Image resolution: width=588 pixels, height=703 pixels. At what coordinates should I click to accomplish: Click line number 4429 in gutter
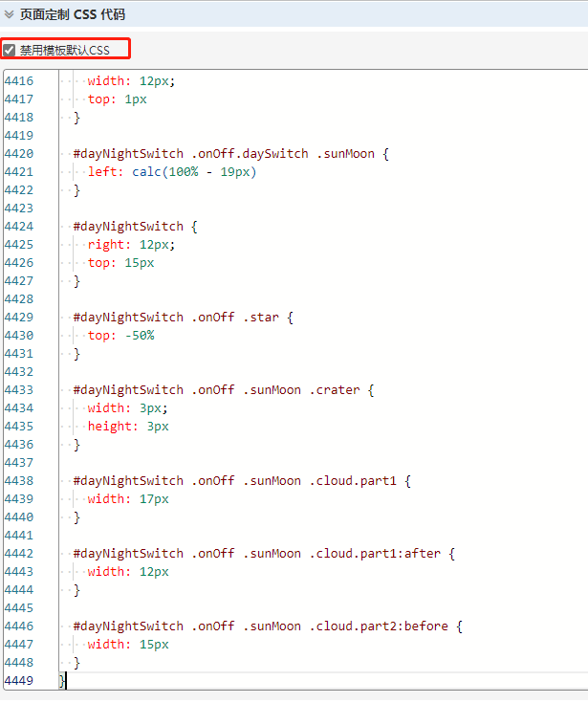19,318
